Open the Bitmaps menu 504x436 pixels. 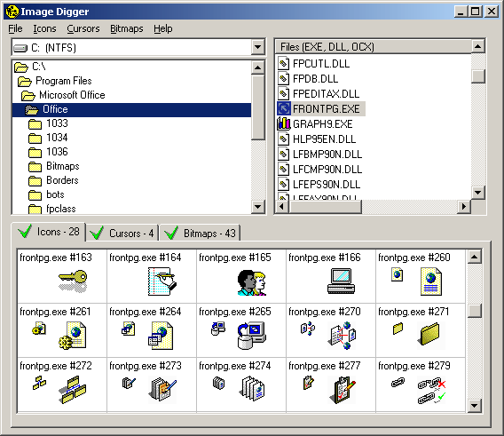127,28
